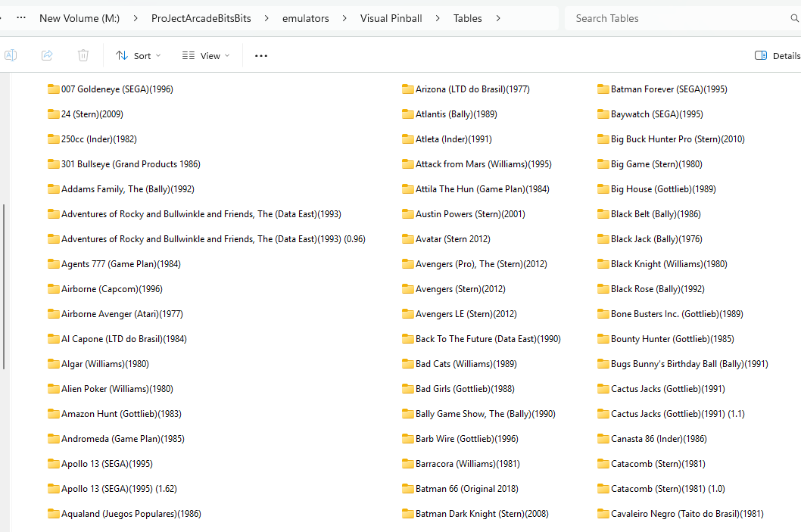Select 24 (Stern)(2009) folder icon

53,114
